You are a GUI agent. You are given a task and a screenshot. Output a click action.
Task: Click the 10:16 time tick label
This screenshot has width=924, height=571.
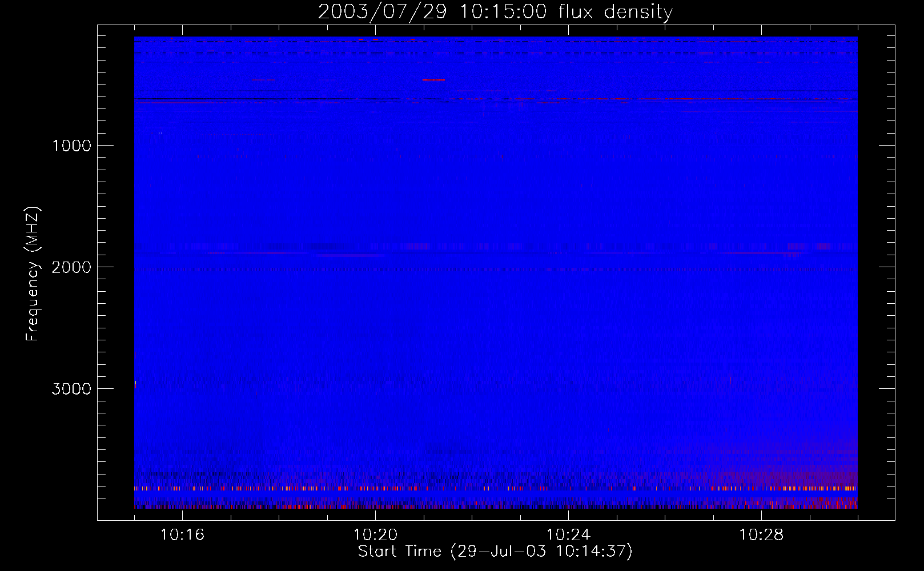tap(182, 534)
